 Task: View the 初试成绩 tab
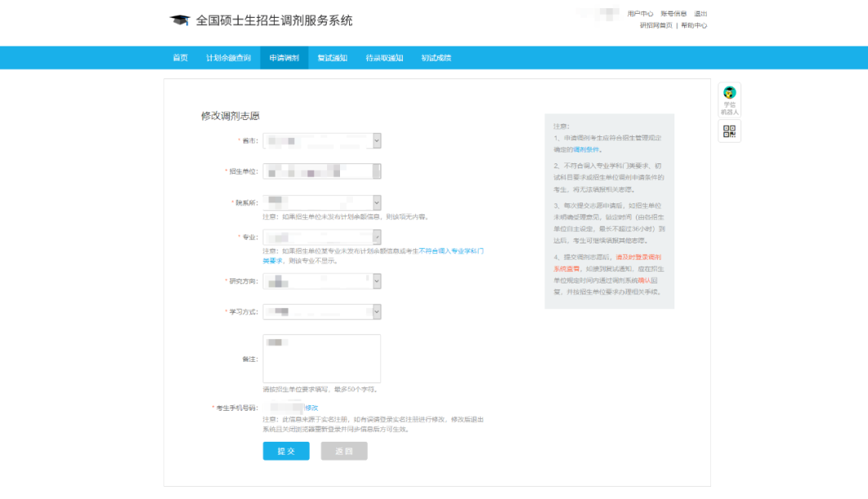[436, 58]
